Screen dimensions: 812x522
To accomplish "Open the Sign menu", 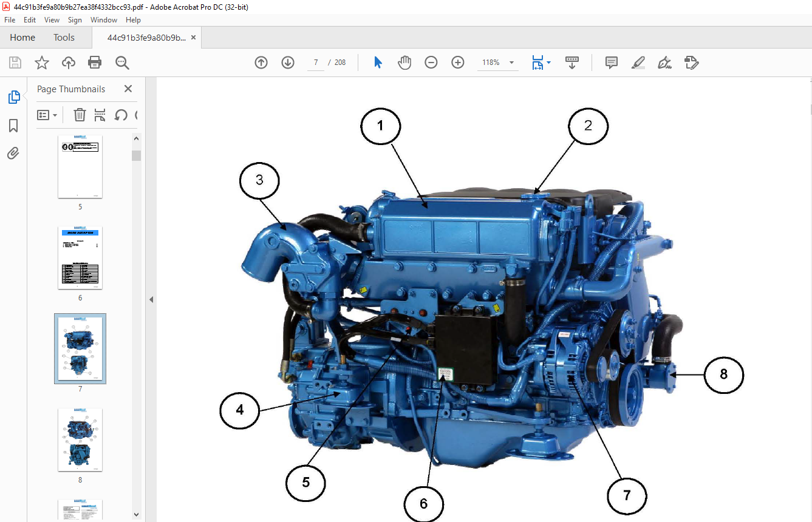I will coord(75,20).
